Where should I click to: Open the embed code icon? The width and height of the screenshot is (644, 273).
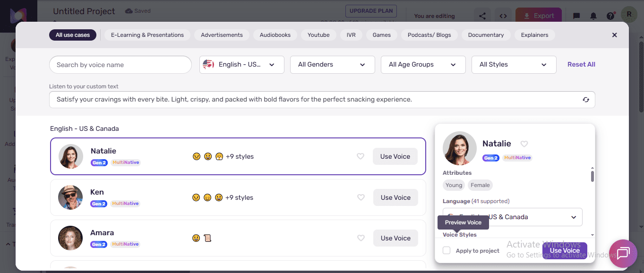(504, 16)
